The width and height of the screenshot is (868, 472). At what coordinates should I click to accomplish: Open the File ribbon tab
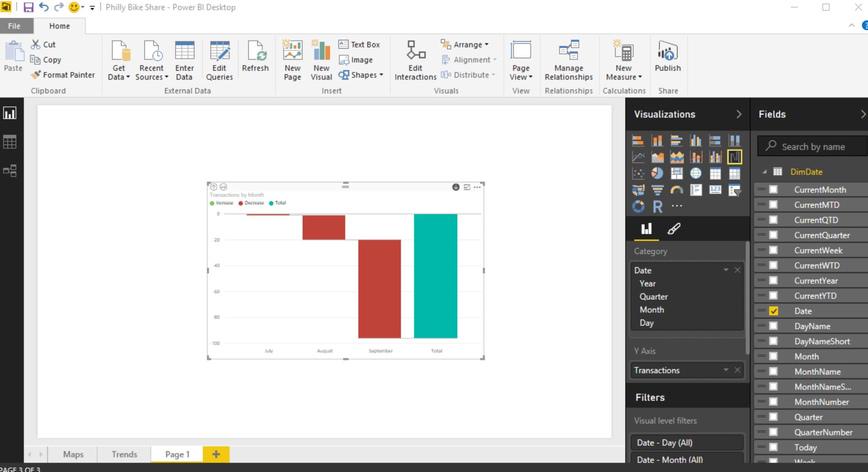pyautogui.click(x=14, y=26)
